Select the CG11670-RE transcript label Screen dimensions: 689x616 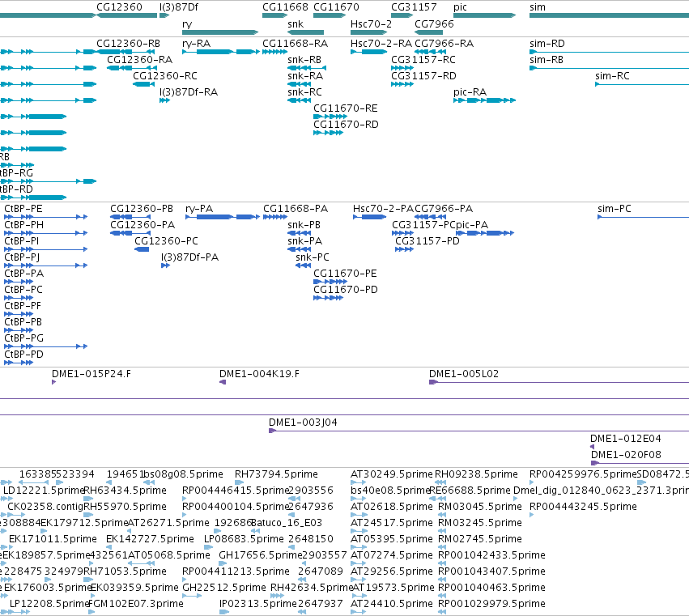(x=346, y=108)
